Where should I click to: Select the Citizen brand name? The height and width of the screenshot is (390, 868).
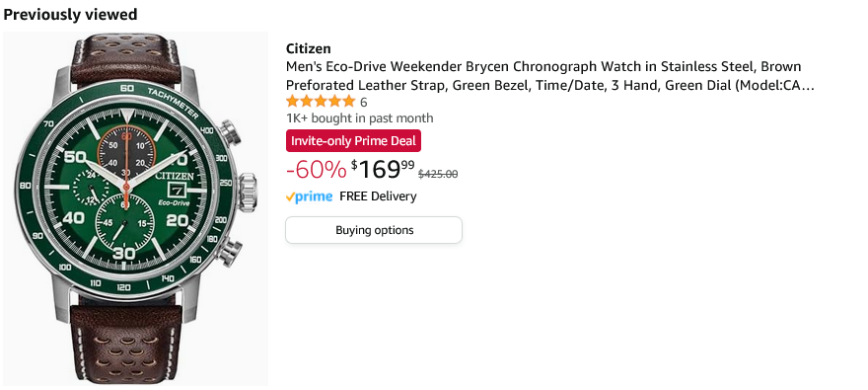click(x=309, y=48)
